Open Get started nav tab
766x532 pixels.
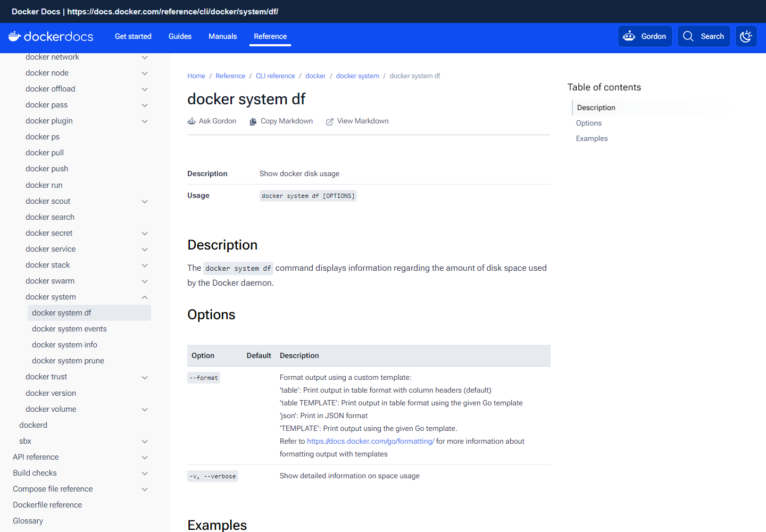click(133, 36)
